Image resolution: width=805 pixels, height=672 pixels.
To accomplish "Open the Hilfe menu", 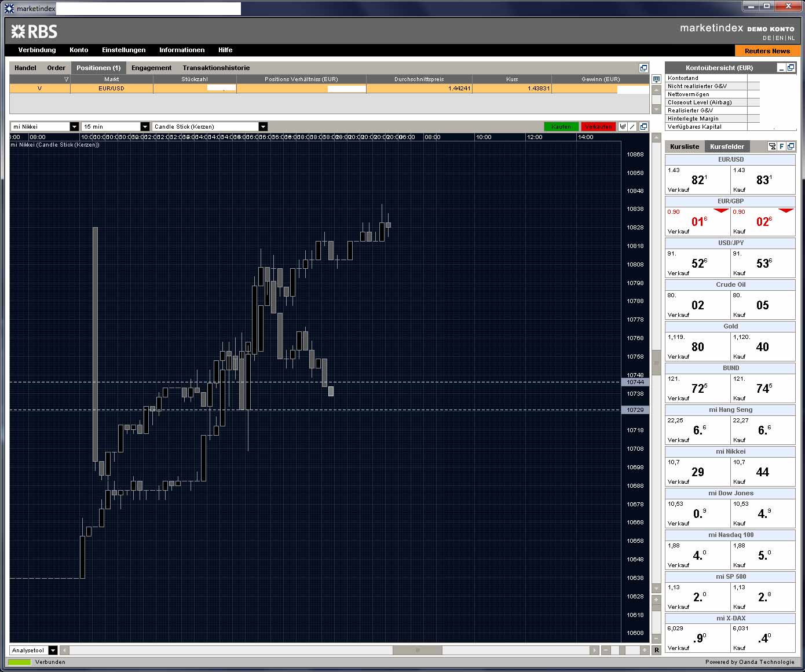I will (225, 50).
